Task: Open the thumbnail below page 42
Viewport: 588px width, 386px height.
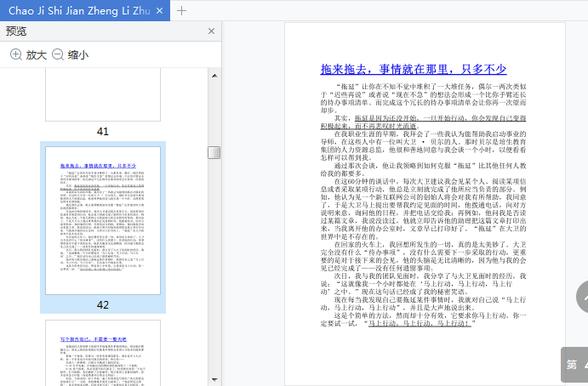Action: click(x=103, y=353)
